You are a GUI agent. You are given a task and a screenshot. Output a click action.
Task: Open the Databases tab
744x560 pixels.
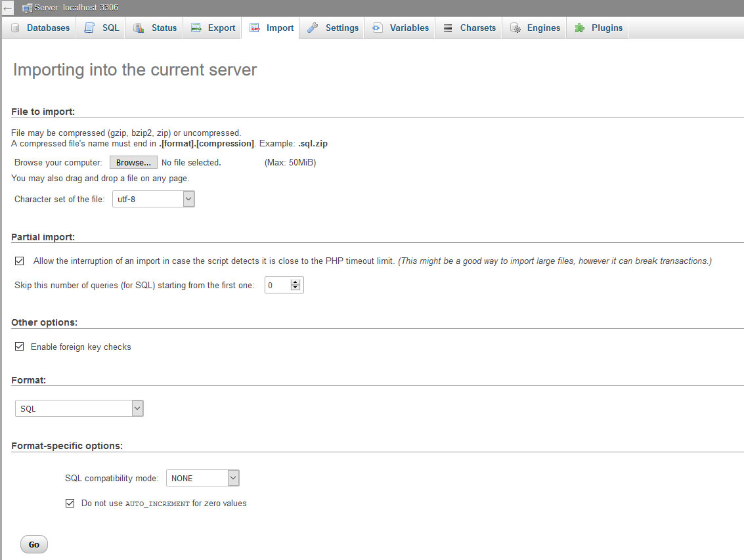[x=39, y=28]
